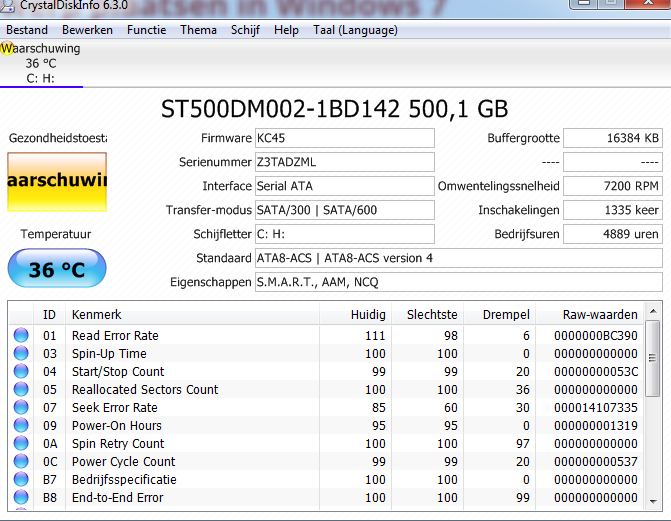The height and width of the screenshot is (521, 671).
Task: Select the Spin-Up Time row text
Action: 109,353
